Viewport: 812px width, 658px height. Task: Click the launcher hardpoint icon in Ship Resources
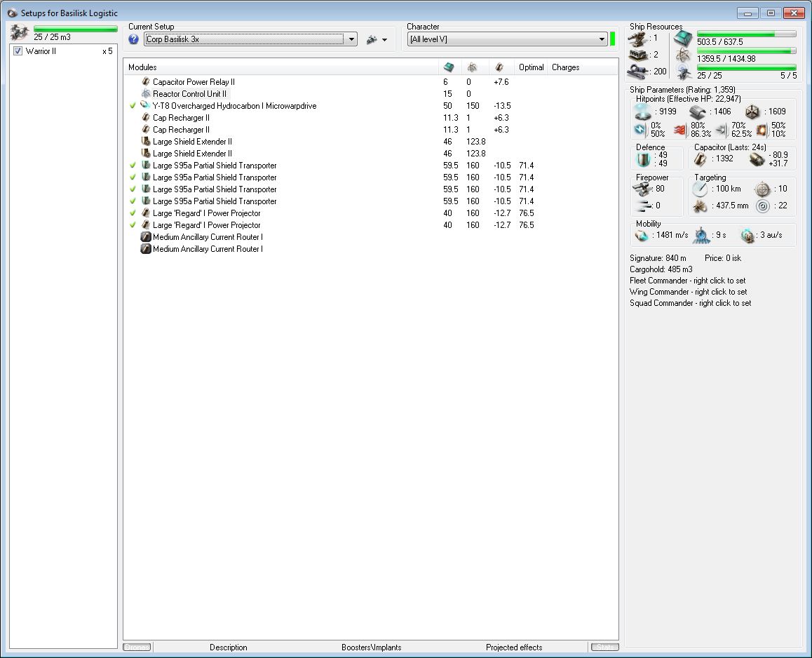(637, 55)
